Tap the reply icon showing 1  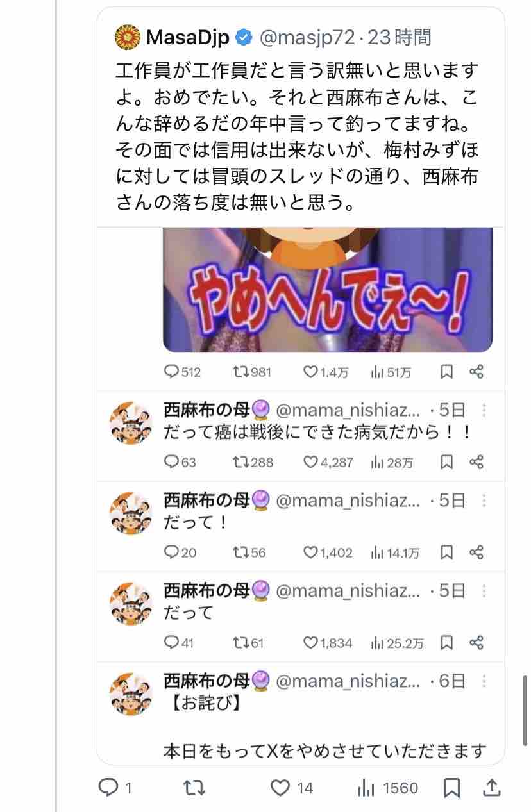(x=115, y=788)
